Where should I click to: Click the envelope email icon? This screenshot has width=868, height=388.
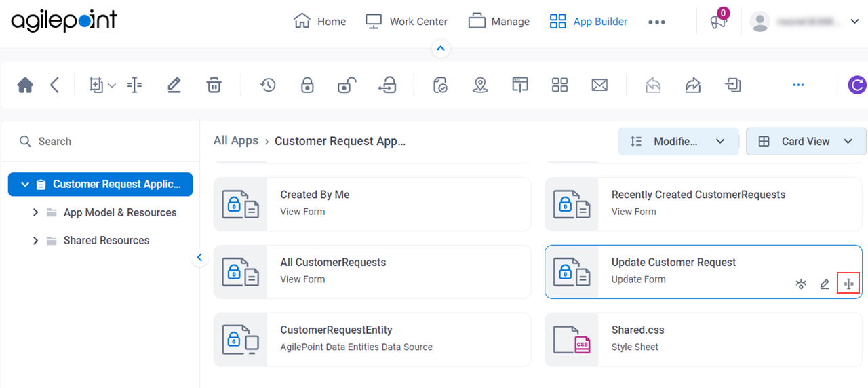point(599,85)
